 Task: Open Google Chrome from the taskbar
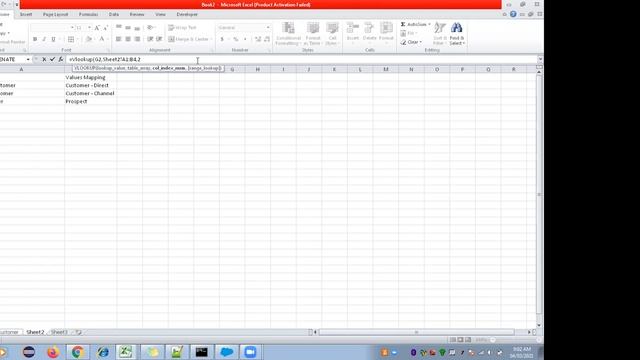(78, 352)
